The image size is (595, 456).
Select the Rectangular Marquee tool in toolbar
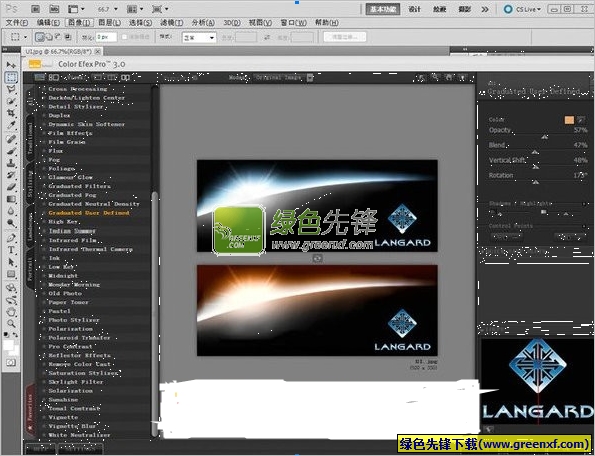pos(11,77)
